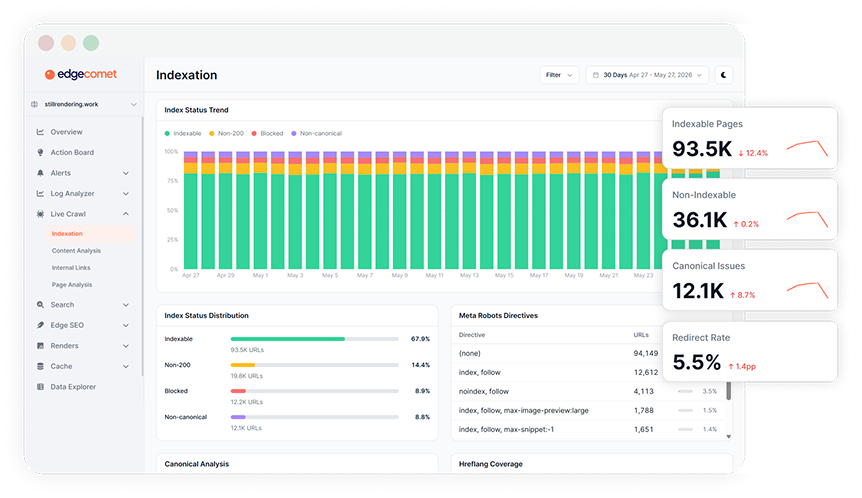
Task: Expand the Alerts section chevron
Action: coord(126,173)
